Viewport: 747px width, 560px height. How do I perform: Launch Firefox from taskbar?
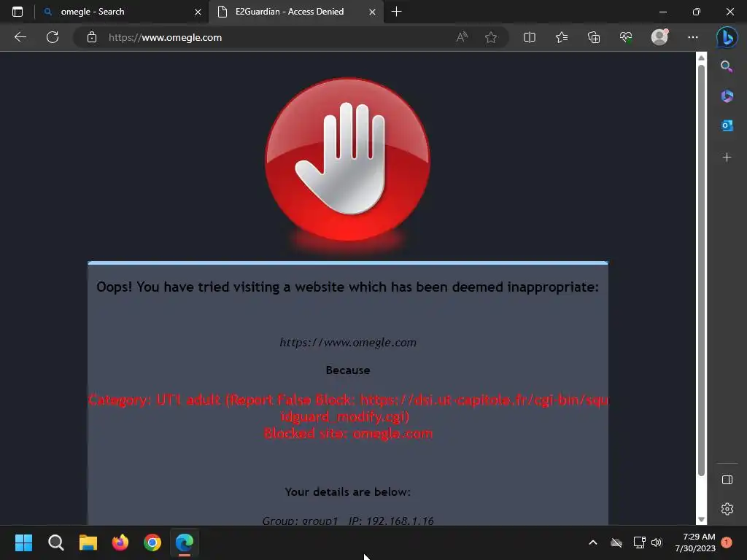point(120,542)
